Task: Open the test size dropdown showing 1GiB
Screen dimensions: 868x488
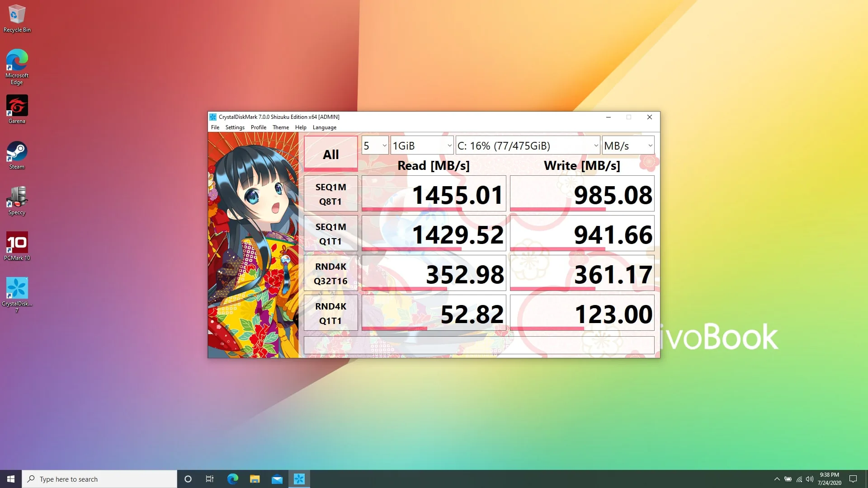Action: 422,145
